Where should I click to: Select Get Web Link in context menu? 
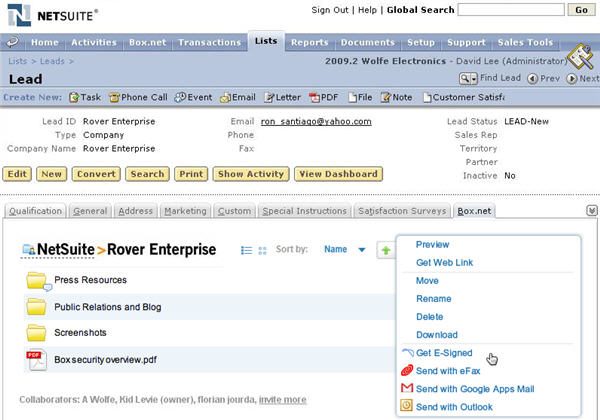coord(444,262)
